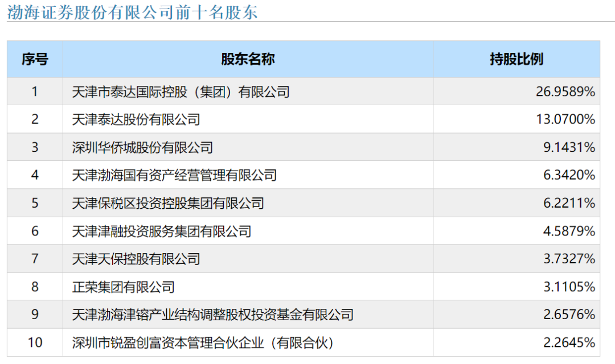Screen dimensions: 615x364
Task: Click serial number 7 cell
Action: point(35,259)
